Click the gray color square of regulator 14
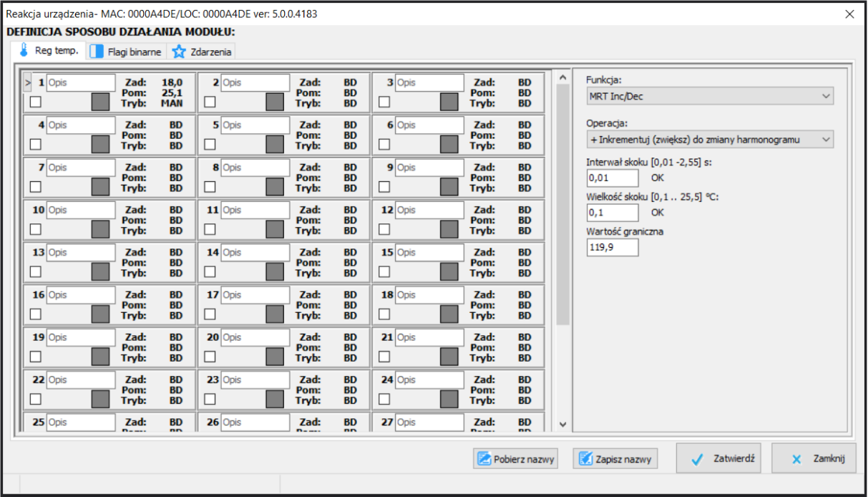Screen dimensions: 868x497 275,271
